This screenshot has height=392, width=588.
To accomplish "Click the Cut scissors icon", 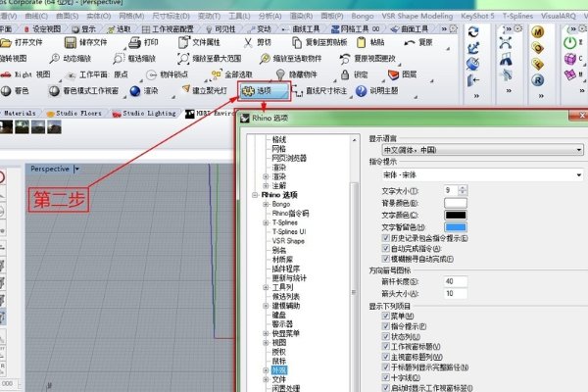I will (248, 42).
